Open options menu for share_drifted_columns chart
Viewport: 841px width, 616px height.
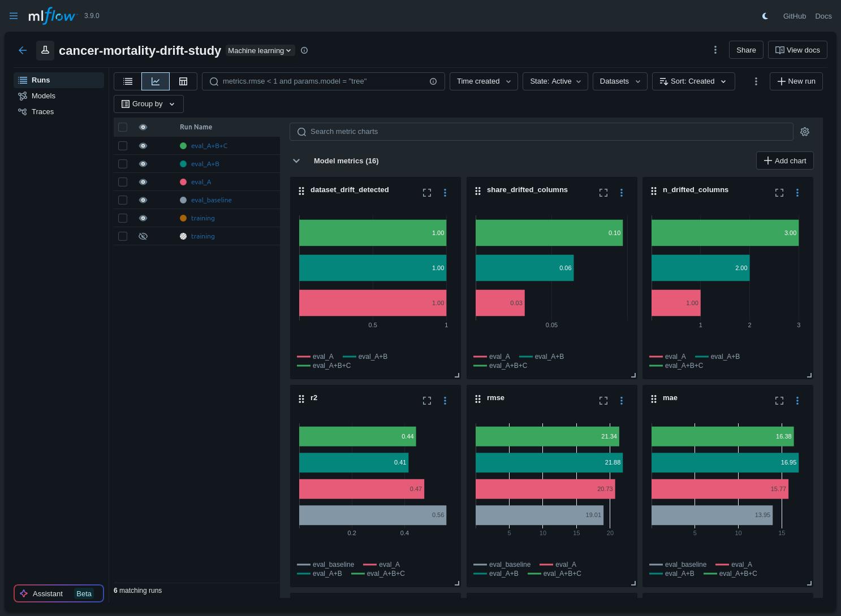point(622,193)
